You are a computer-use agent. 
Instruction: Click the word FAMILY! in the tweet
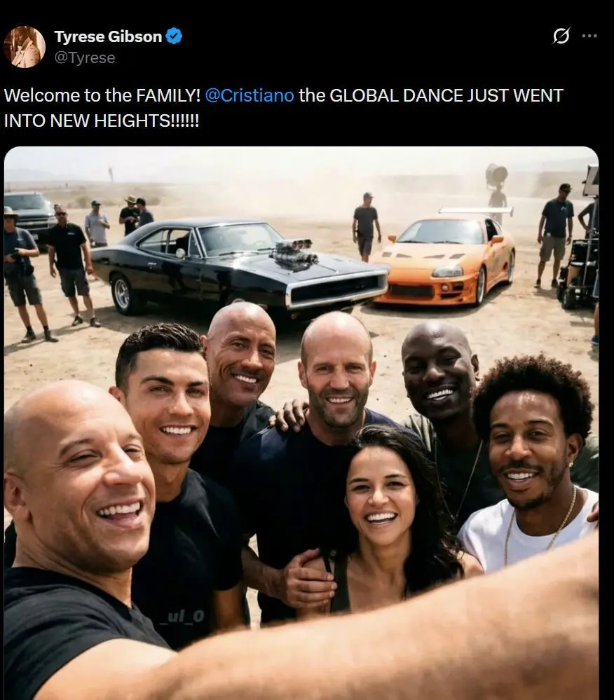click(x=168, y=95)
